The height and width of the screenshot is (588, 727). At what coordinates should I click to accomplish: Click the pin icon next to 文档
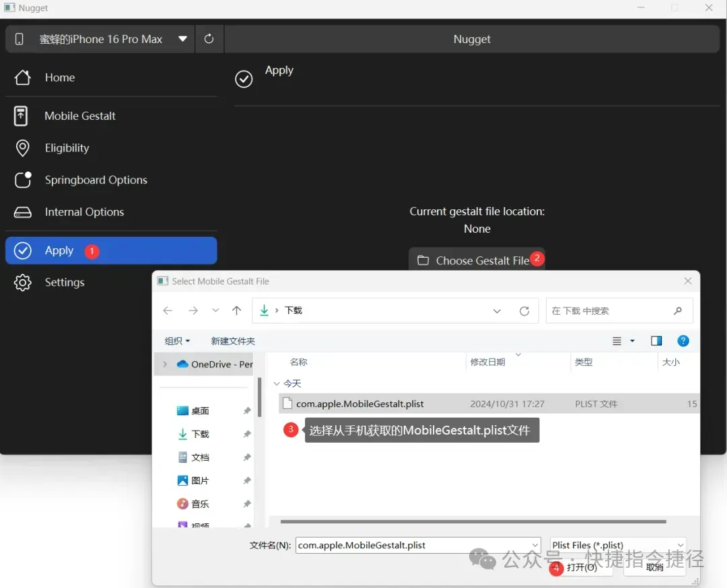click(247, 457)
